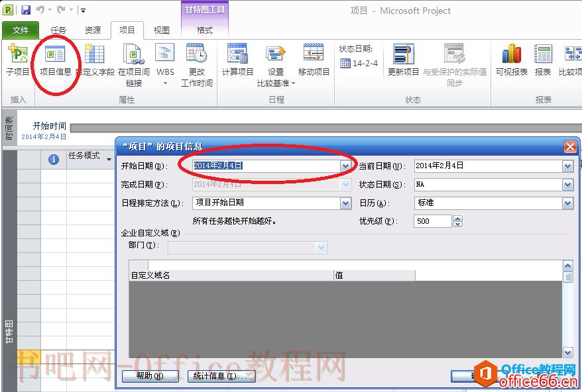Click the Undo arrow in quick access toolbar
Viewport: 582px width, 392px height.
(x=40, y=10)
